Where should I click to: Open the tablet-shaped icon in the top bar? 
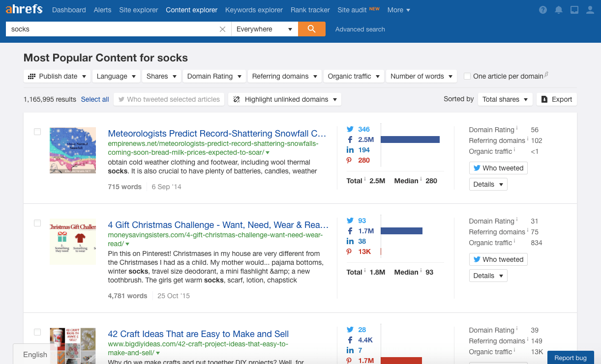click(574, 10)
